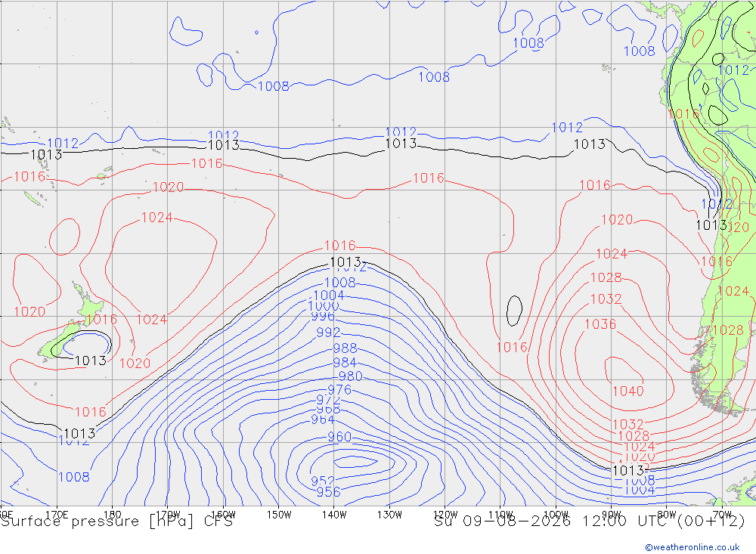
Task: Click the 956 isobar label
Action: (x=328, y=492)
